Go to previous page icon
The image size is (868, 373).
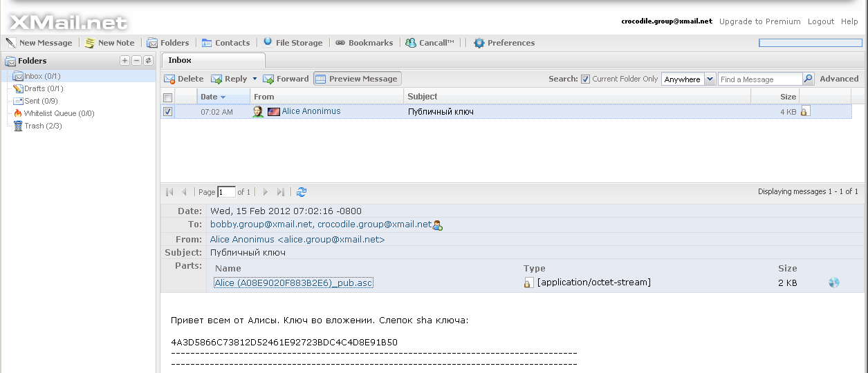click(184, 192)
